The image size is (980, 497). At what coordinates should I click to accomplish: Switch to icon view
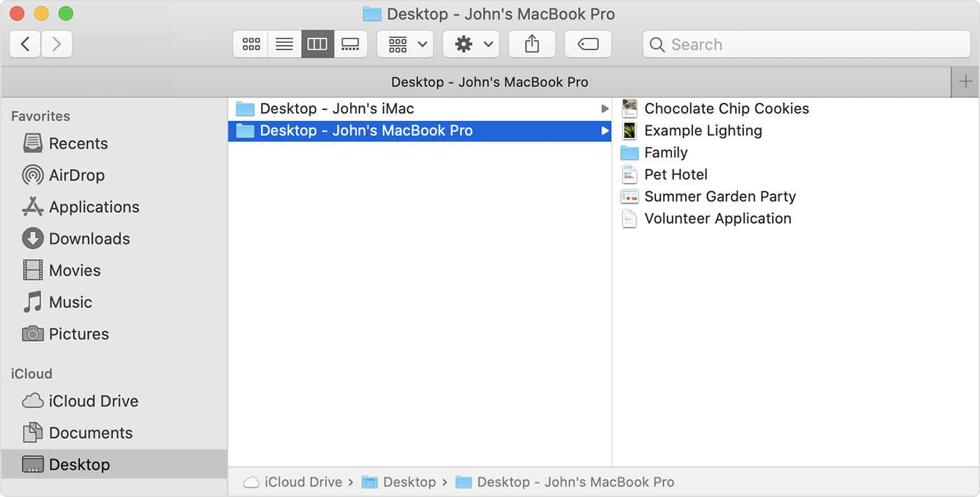click(x=251, y=44)
